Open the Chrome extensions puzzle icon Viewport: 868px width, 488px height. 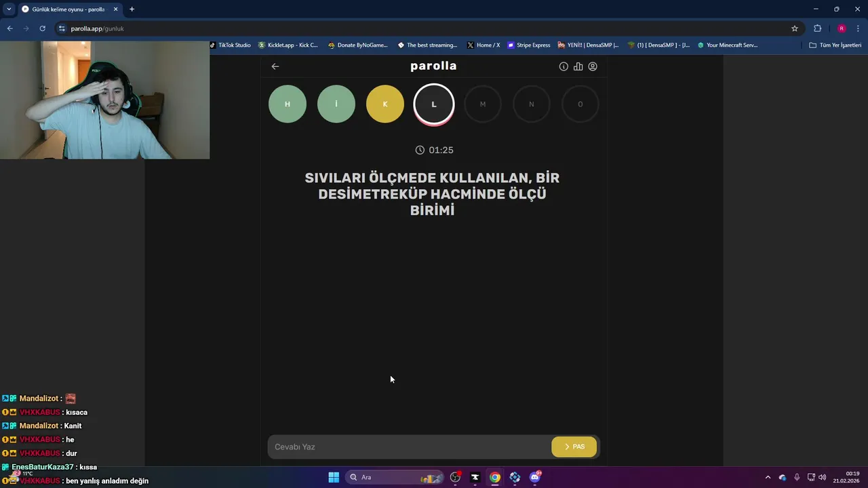817,28
